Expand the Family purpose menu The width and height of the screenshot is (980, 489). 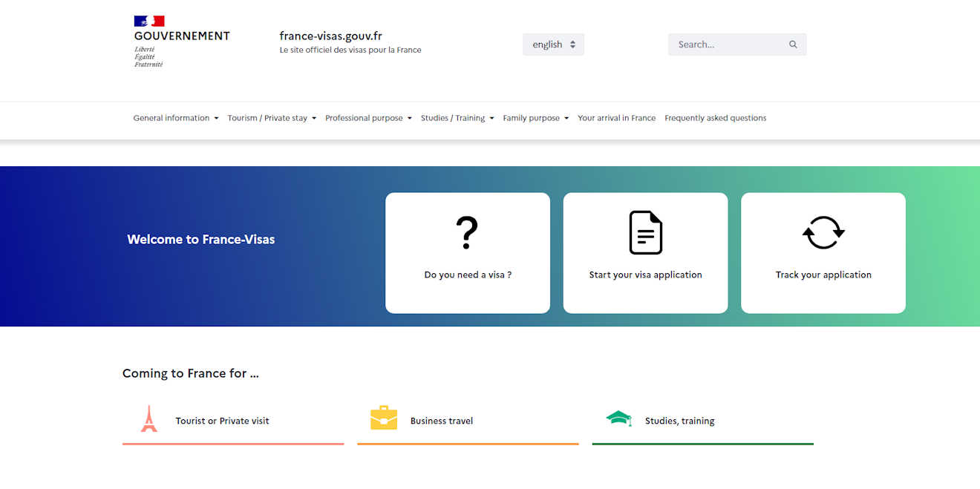(535, 118)
